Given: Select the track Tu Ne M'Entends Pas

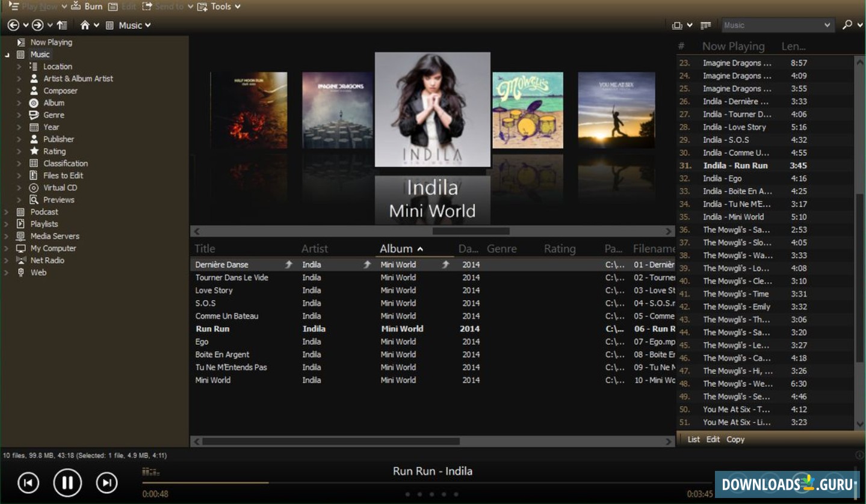Looking at the screenshot, I should point(231,367).
